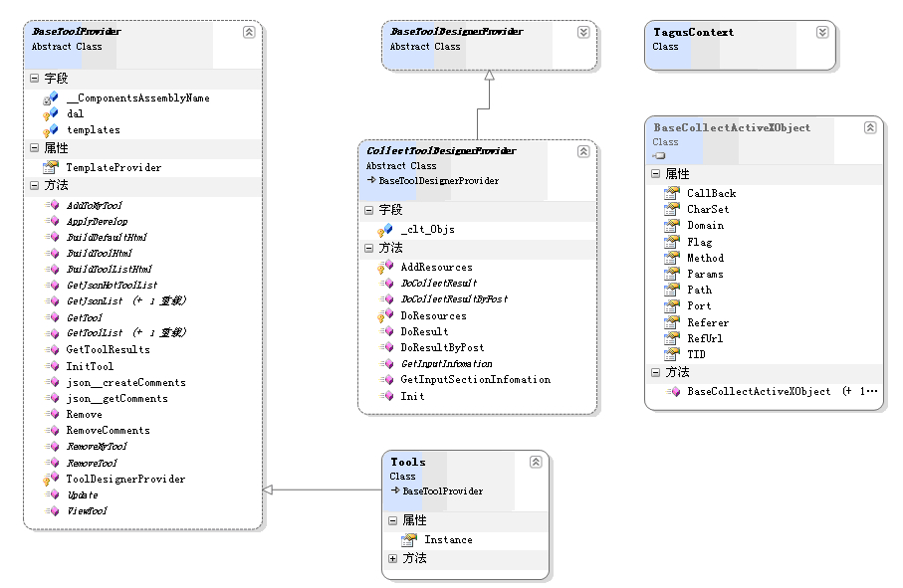Select the CollectToolDesignerProvider class header
Screen dimensions: 903x588
pyautogui.click(x=441, y=151)
